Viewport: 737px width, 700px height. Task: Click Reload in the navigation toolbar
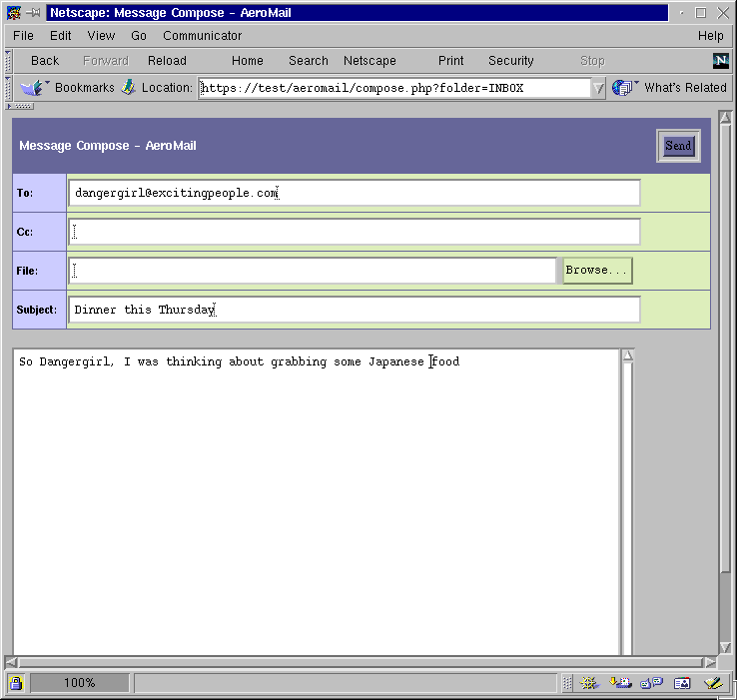167,61
